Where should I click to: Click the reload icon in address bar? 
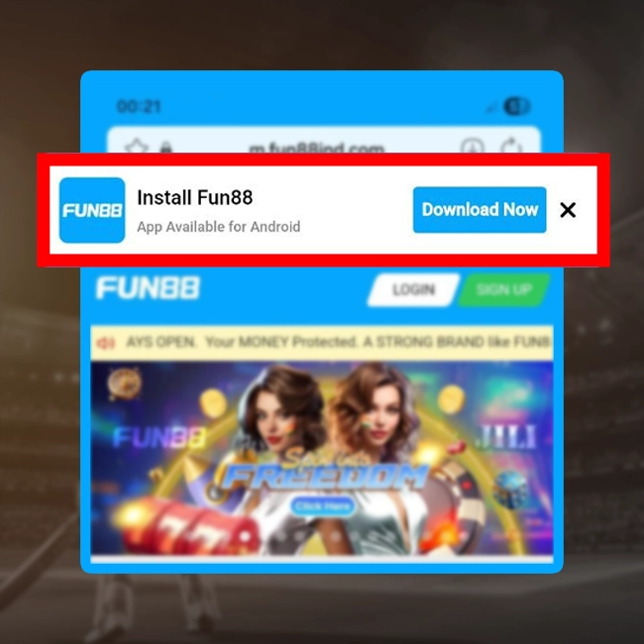tap(512, 147)
